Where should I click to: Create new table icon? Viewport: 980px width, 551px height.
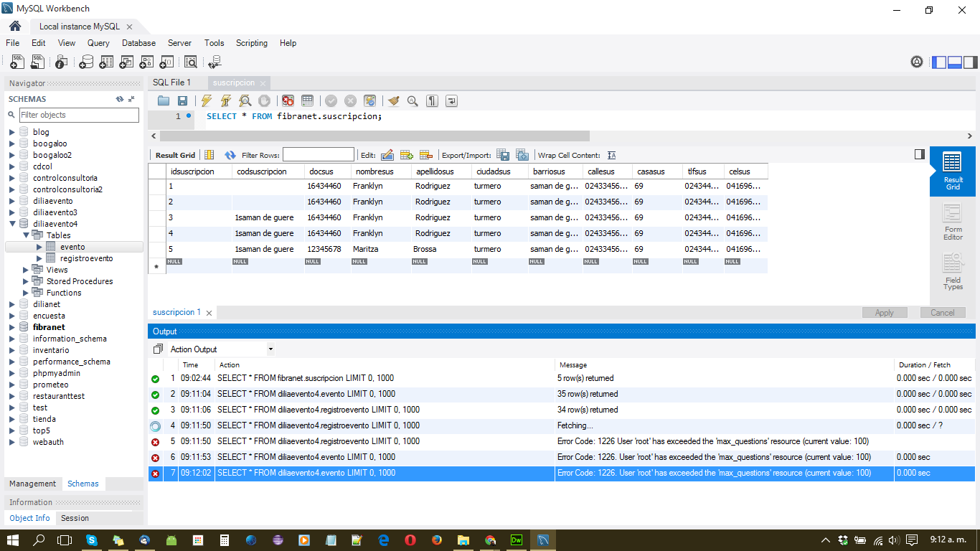click(106, 62)
